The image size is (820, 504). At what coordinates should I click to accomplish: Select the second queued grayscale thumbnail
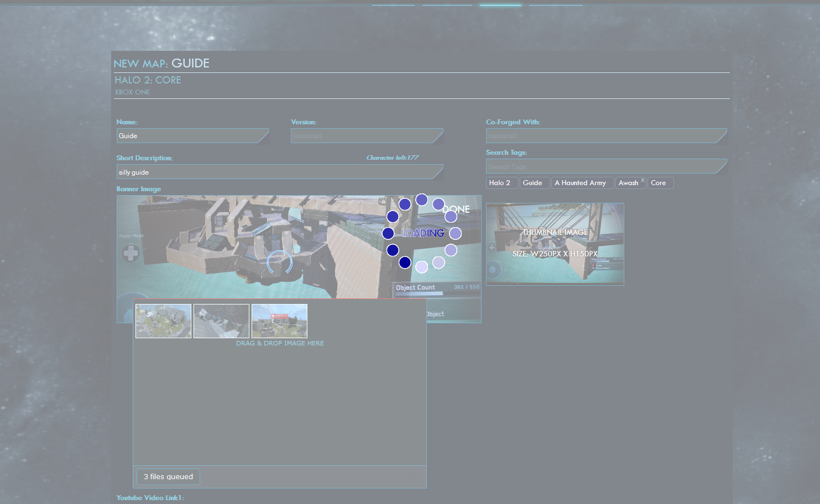[221, 321]
